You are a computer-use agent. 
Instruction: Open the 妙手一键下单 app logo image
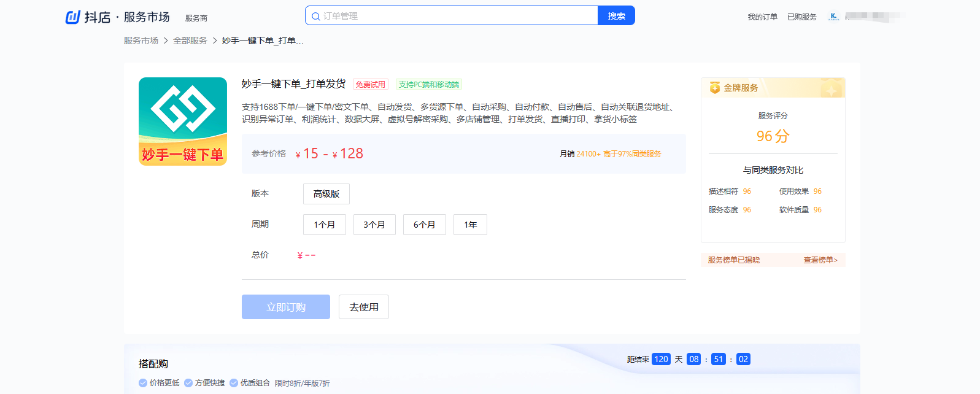tap(183, 122)
